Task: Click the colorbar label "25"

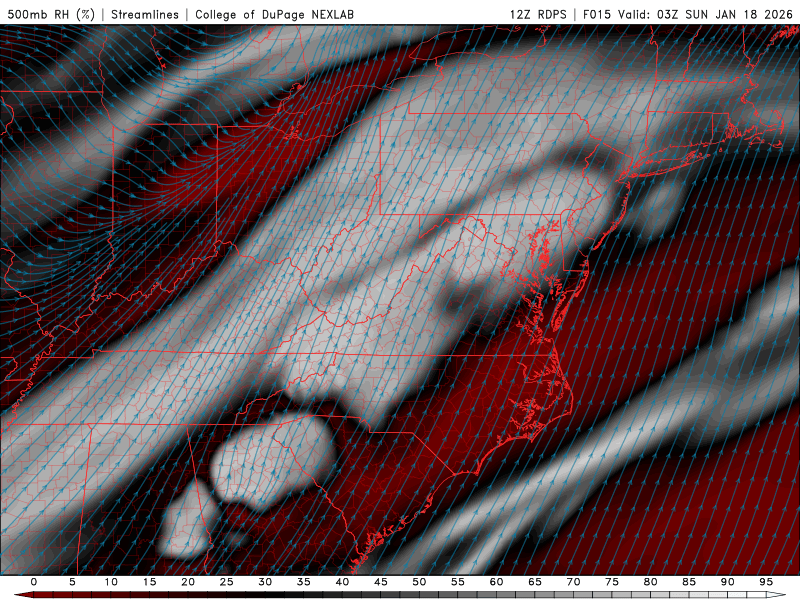Action: [227, 582]
